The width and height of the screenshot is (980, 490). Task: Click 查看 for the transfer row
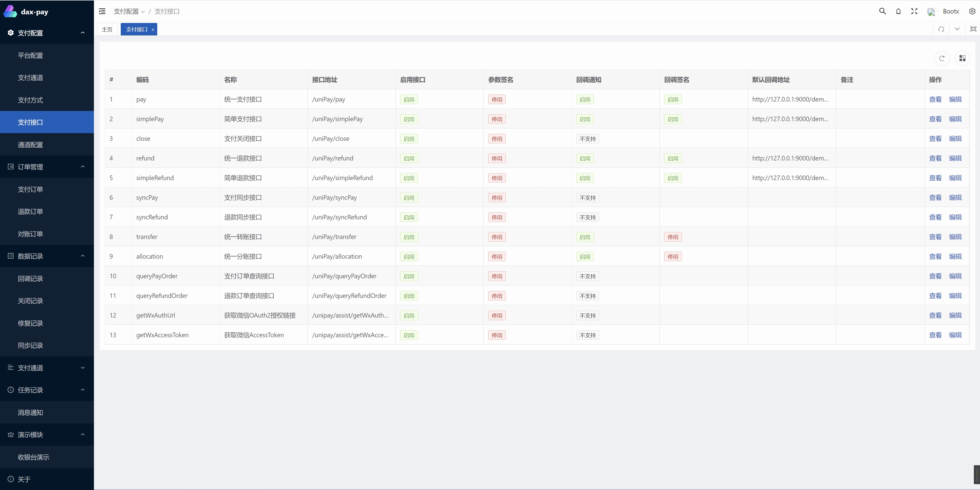tap(935, 237)
